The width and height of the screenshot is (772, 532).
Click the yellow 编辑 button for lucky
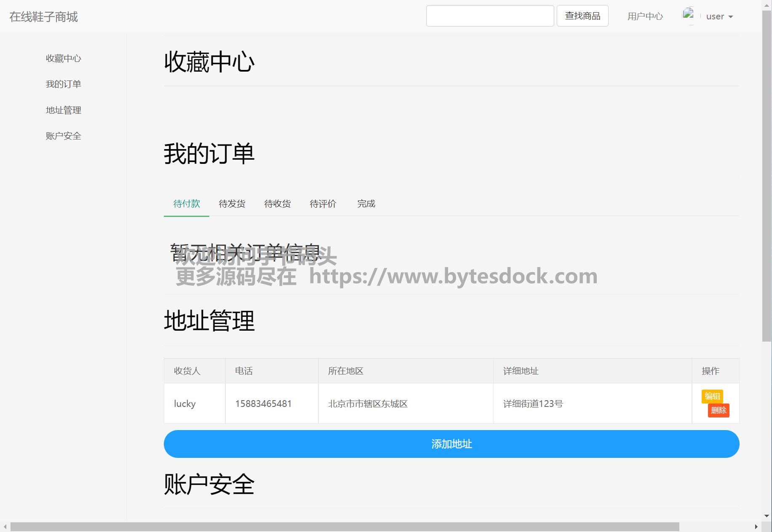[712, 396]
